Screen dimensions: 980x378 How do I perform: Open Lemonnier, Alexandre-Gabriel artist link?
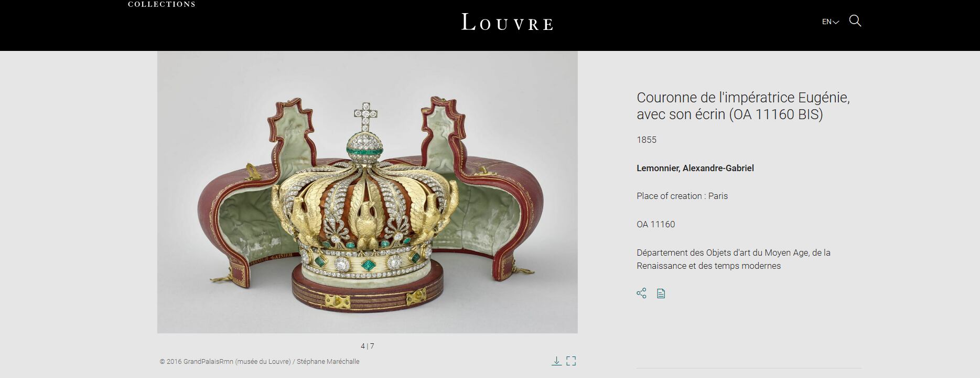(695, 168)
